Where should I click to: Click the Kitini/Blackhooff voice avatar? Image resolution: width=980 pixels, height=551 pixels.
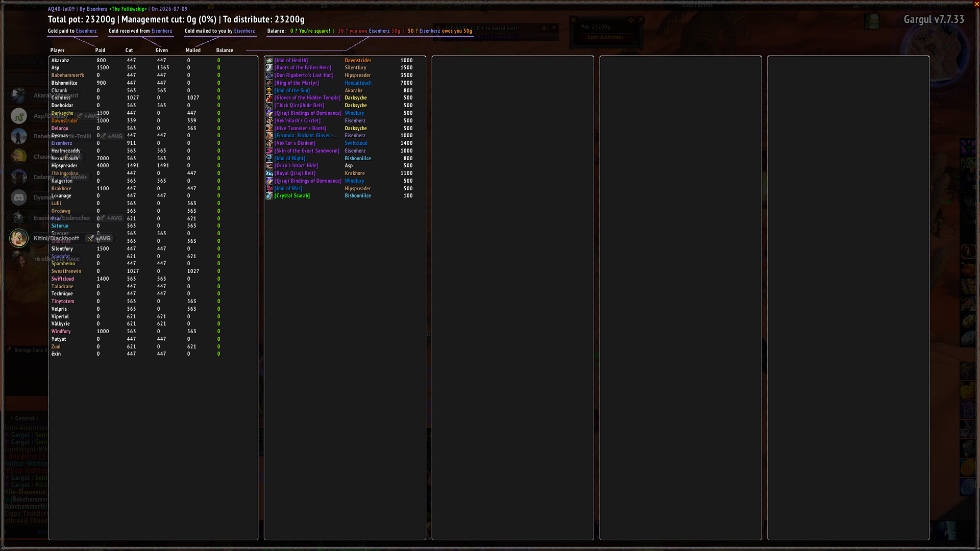coord(19,238)
